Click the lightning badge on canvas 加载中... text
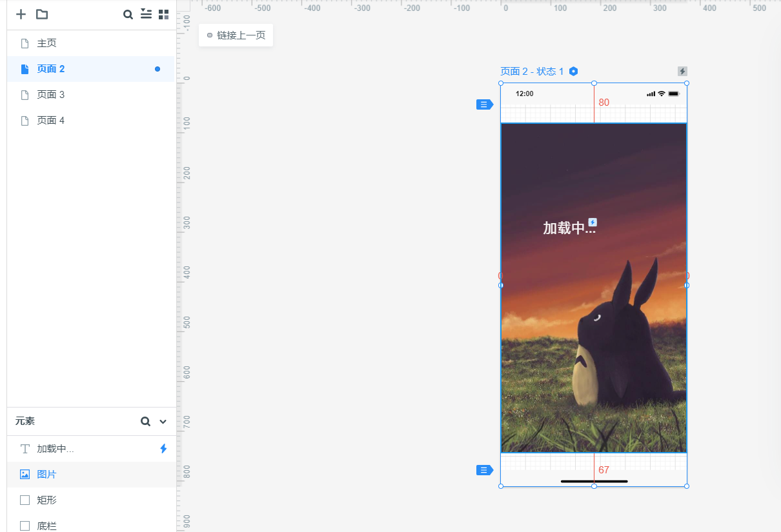Viewport: 781px width, 532px height. click(x=593, y=222)
